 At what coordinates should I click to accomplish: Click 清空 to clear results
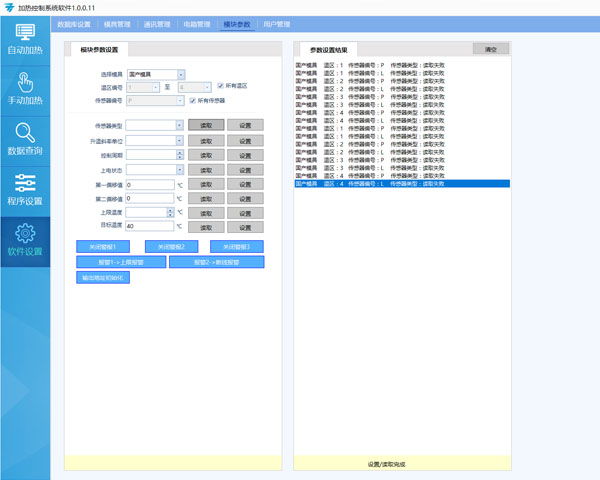(x=491, y=48)
